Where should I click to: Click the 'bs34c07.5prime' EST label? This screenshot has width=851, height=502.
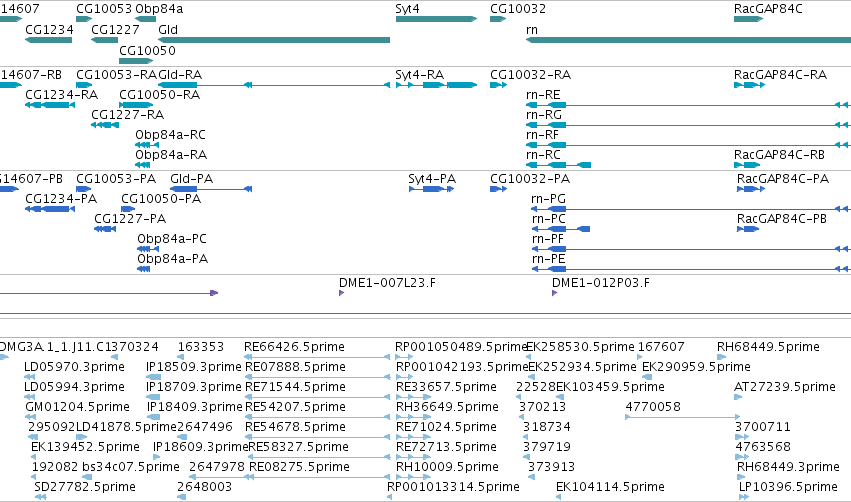click(x=131, y=467)
